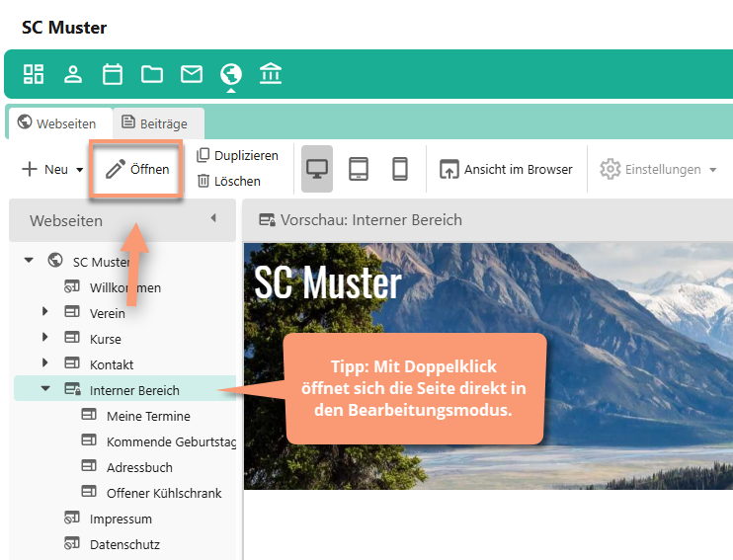This screenshot has height=560, width=733.
Task: Click Duplizieren in the toolbar
Action: coord(237,156)
